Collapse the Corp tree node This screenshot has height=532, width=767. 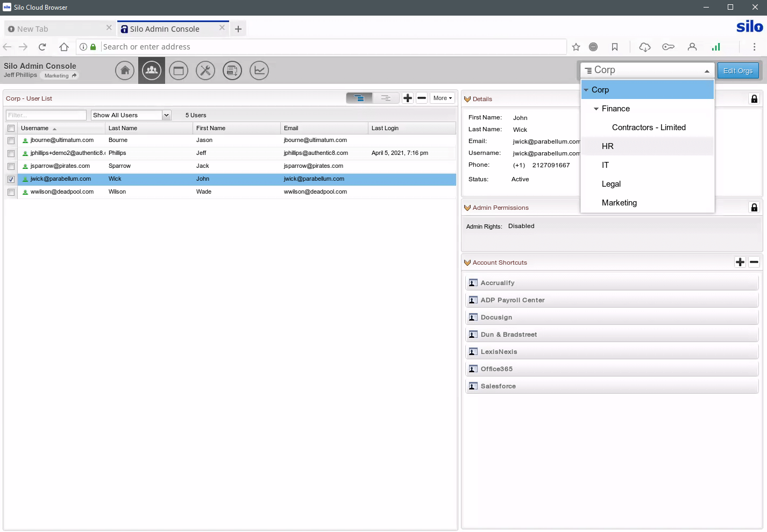pos(586,90)
